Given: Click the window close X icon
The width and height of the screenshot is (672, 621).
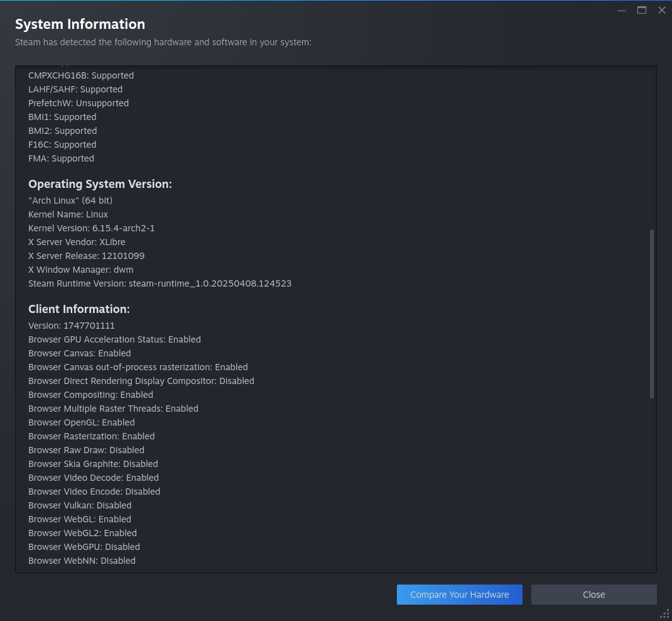Looking at the screenshot, I should click(662, 10).
